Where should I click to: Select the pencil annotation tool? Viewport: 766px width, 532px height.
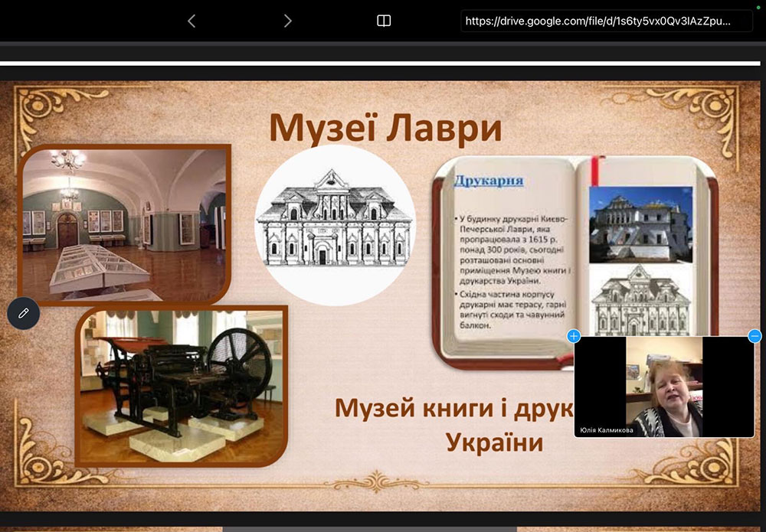(x=23, y=313)
